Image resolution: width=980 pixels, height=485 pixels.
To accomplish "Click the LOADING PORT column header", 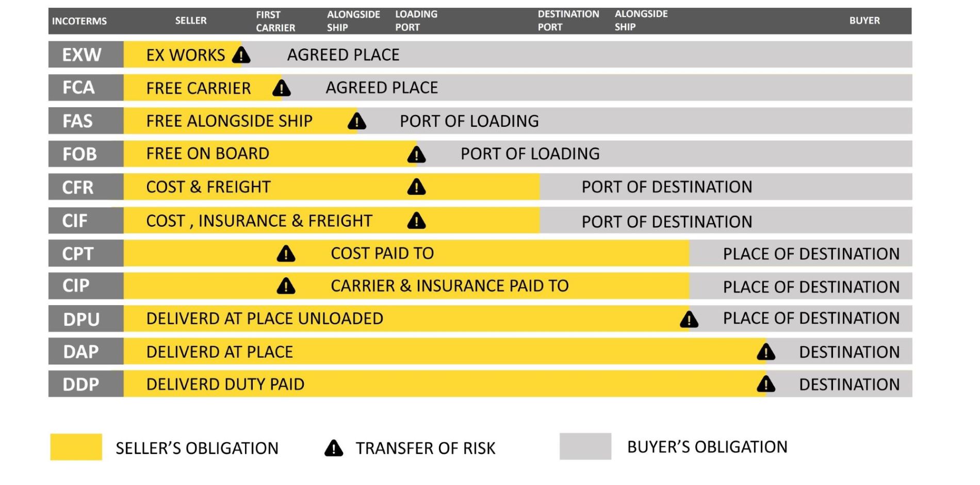I will [416, 21].
